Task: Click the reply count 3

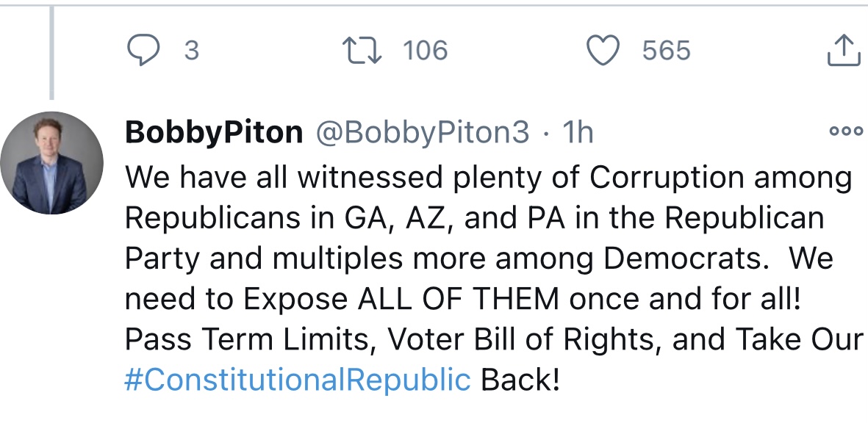Action: (191, 51)
